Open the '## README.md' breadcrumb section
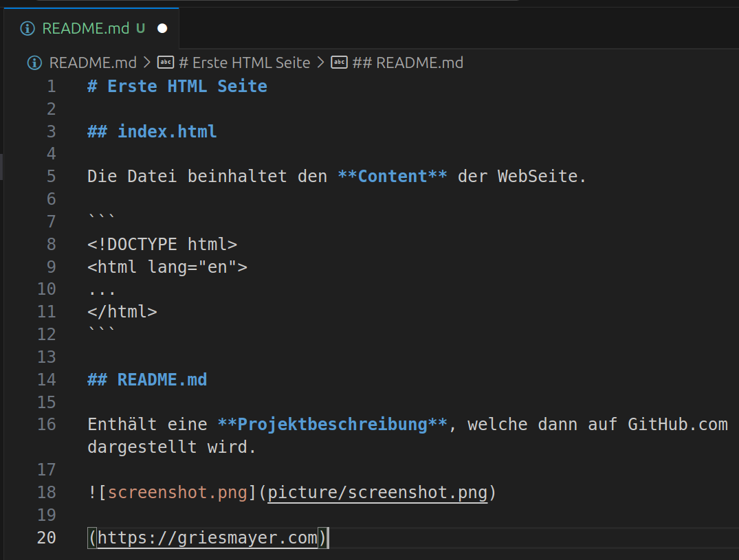Image resolution: width=739 pixels, height=560 pixels. coord(408,63)
